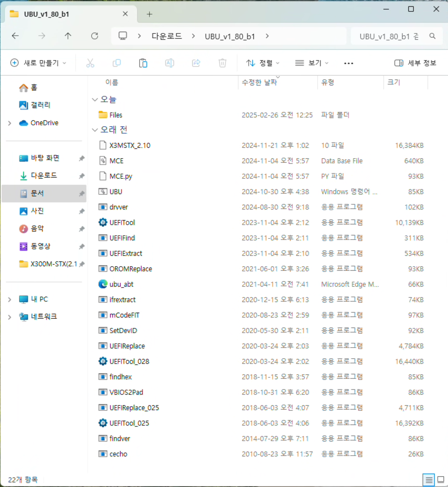Click the Cut scissors icon in toolbar
Screen dimensions: 448x487
pos(90,63)
